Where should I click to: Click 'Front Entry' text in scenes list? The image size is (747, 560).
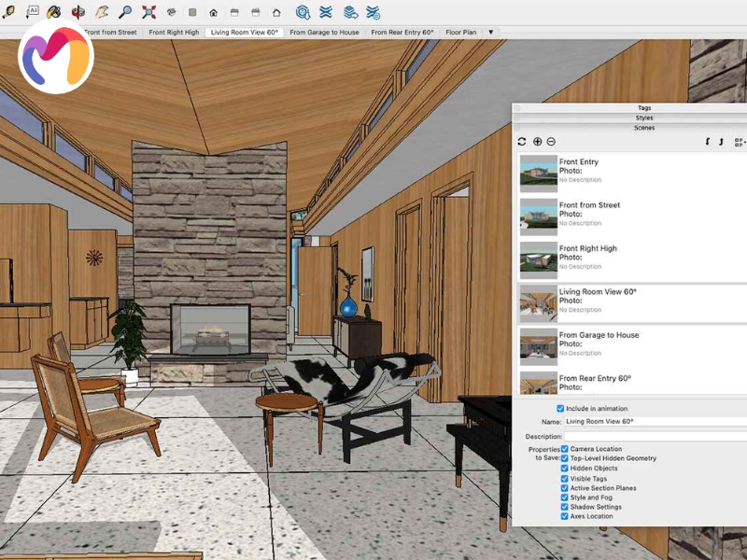click(x=579, y=161)
